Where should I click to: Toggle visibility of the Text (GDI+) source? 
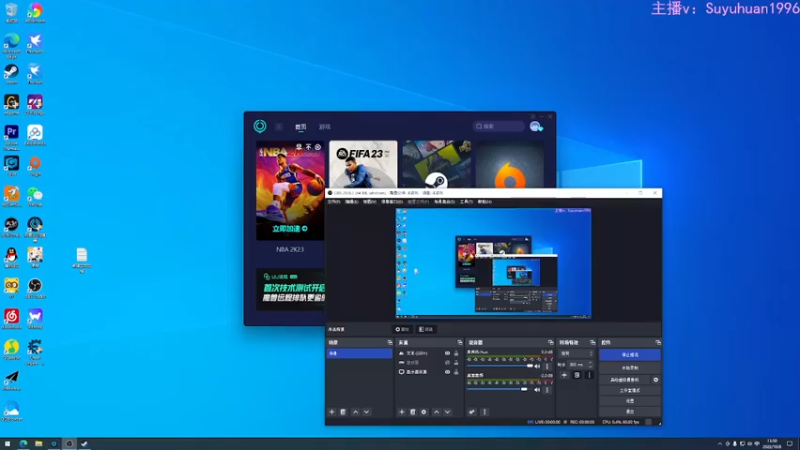point(447,353)
